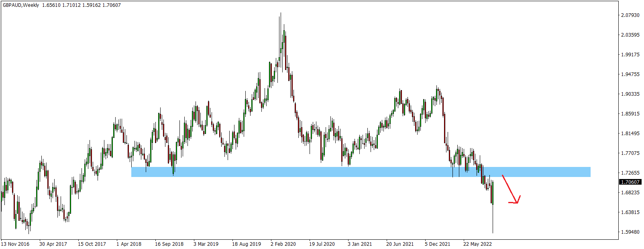Click the 20 Jun 2021 date label
The height and width of the screenshot is (249, 644).
(400, 244)
